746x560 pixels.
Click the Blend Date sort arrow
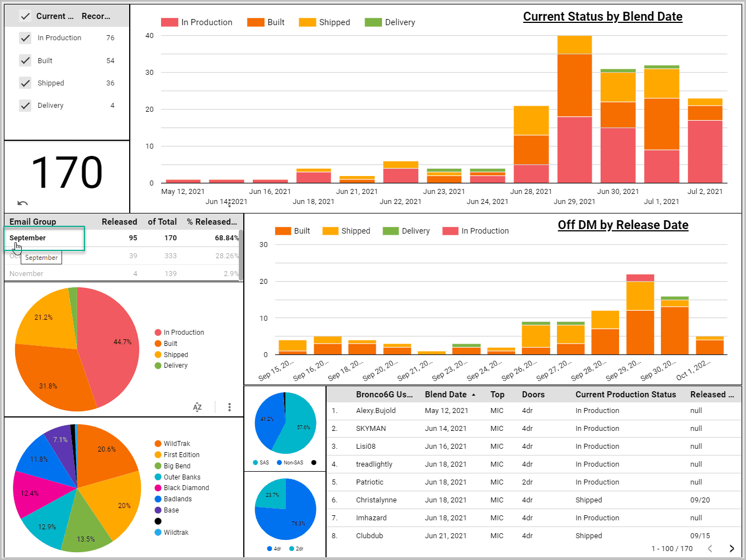(474, 395)
